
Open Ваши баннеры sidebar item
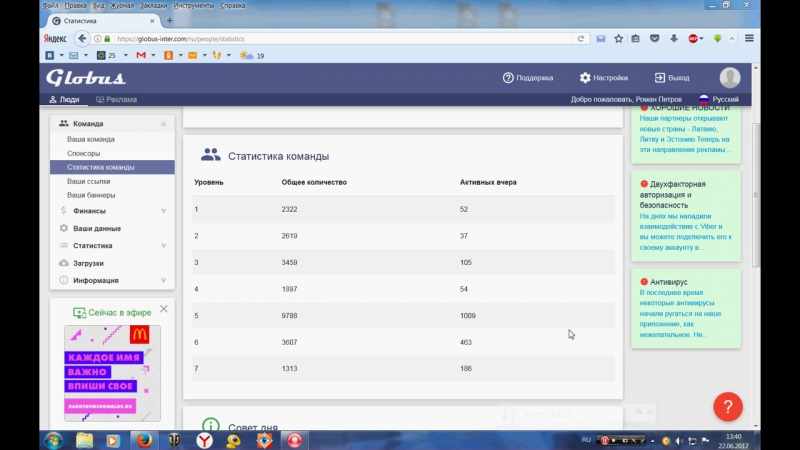pos(91,195)
